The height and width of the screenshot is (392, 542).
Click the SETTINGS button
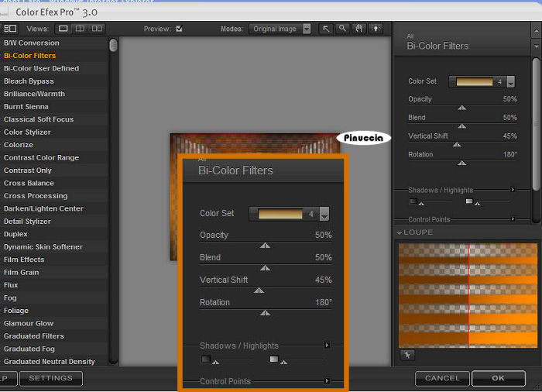tap(51, 378)
